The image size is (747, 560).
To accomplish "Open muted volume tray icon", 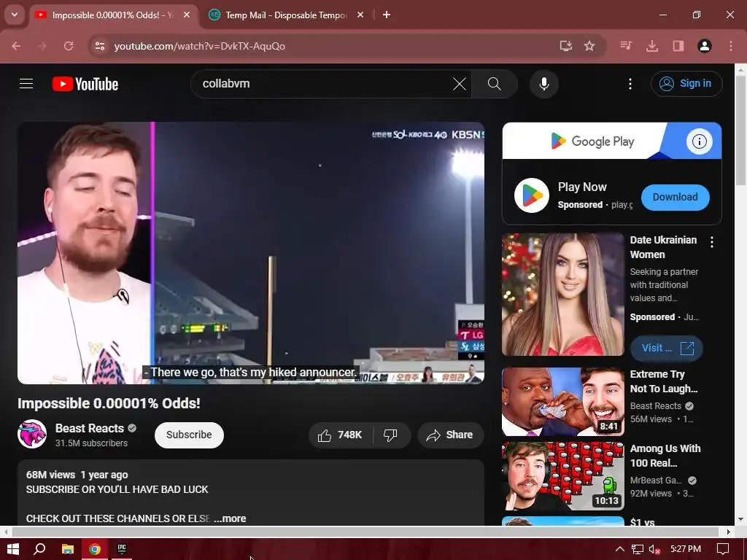I will point(654,549).
